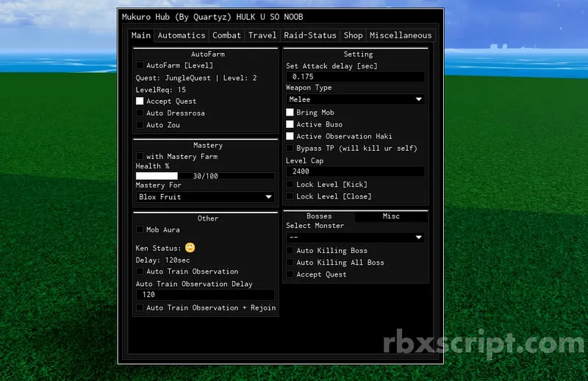
Task: Enable Auto Dressrosa
Action: (140, 113)
